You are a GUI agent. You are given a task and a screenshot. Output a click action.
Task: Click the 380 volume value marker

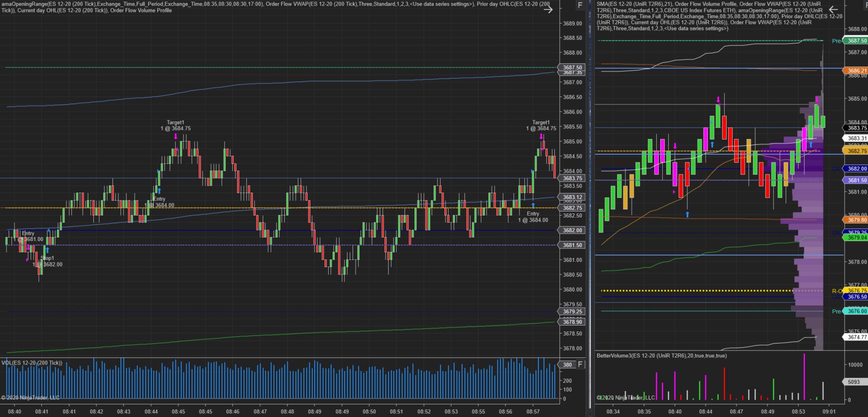(x=567, y=364)
